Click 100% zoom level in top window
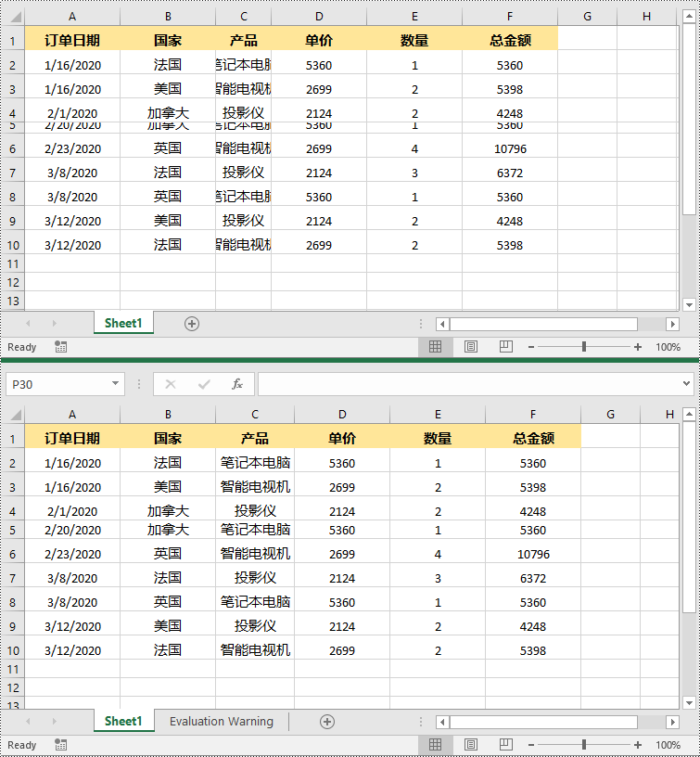The width and height of the screenshot is (700, 757). coord(668,347)
